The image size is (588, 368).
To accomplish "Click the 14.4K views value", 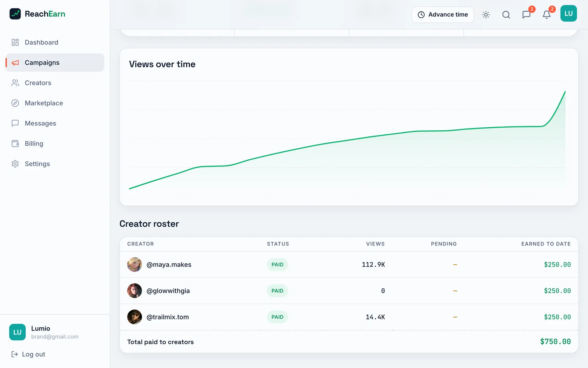I will point(375,317).
